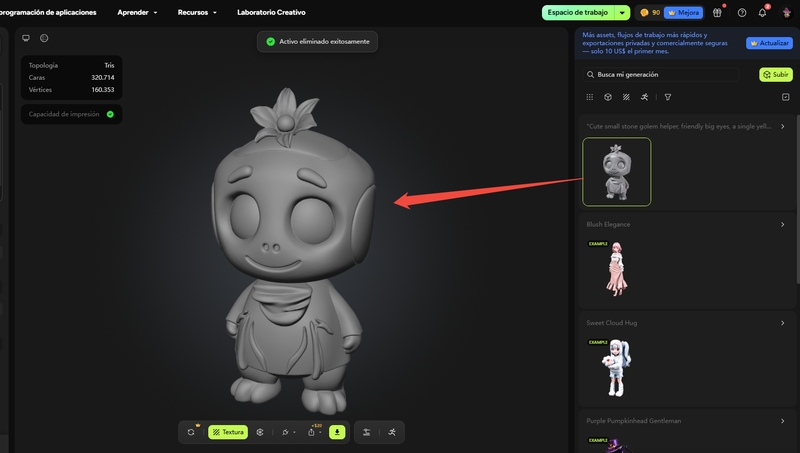Click the promo banner text about more assets
This screenshot has height=453, width=800.
pos(655,43)
